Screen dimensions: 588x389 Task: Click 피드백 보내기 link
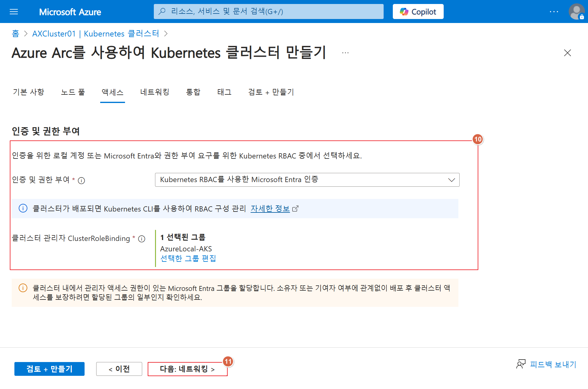553,364
